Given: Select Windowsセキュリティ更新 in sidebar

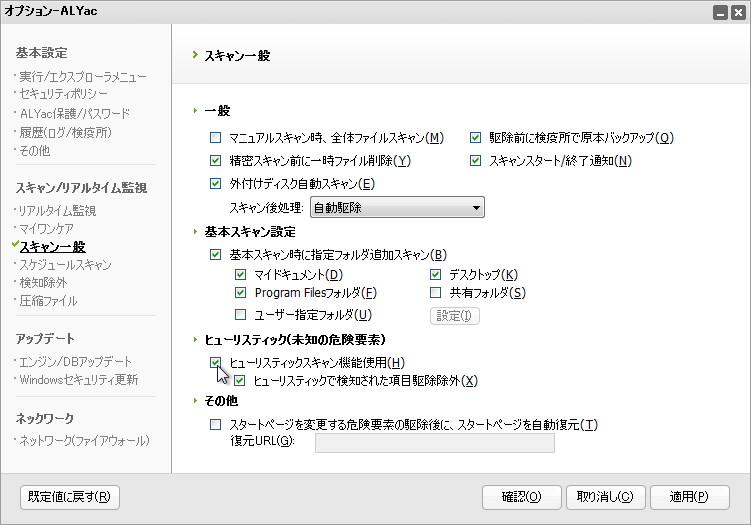Looking at the screenshot, I should 79,380.
